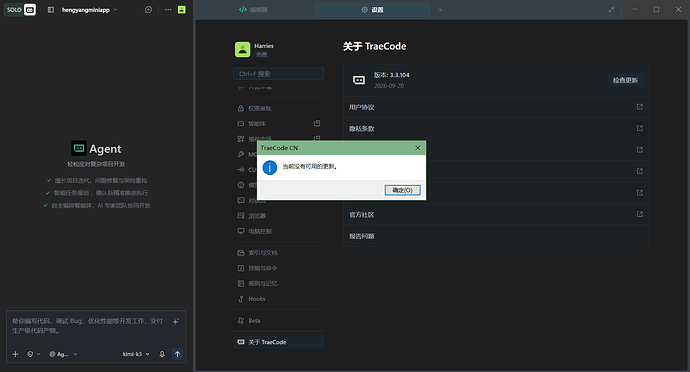
Task: Focus the Ctrl+F 搜索 settings search field
Action: pos(279,74)
